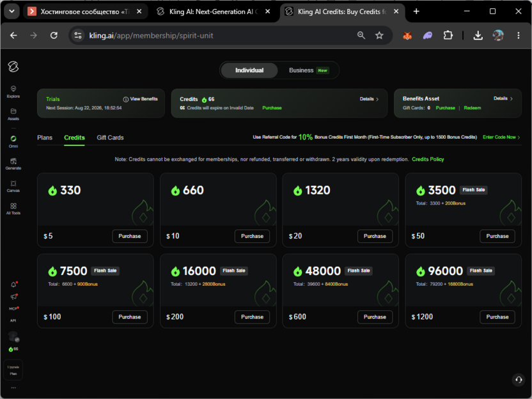Open Explore in the sidebar
The image size is (532, 399).
coord(13,91)
